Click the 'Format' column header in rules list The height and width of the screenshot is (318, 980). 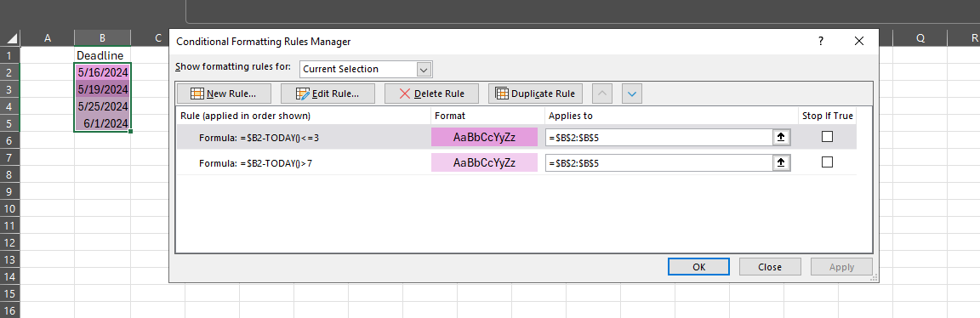pyautogui.click(x=487, y=116)
